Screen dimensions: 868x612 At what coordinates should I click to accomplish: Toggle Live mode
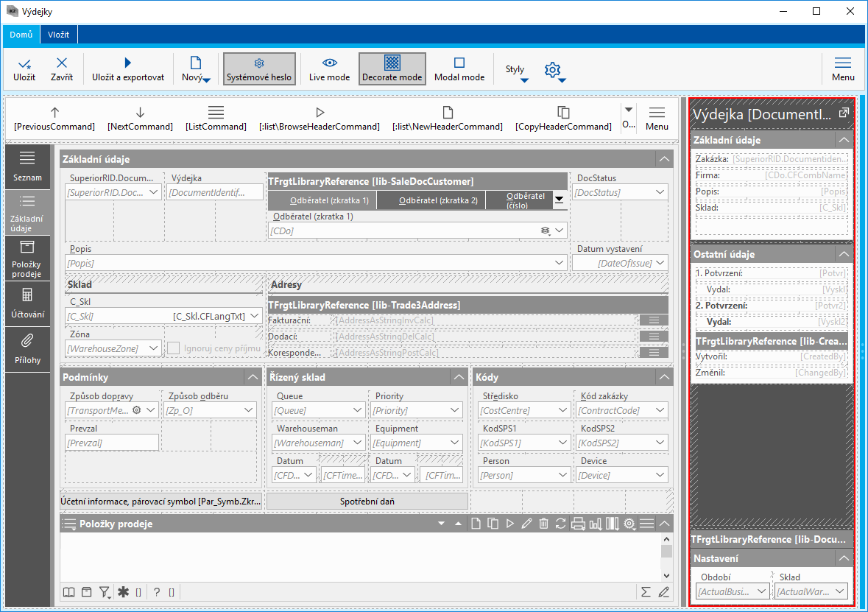pos(329,68)
